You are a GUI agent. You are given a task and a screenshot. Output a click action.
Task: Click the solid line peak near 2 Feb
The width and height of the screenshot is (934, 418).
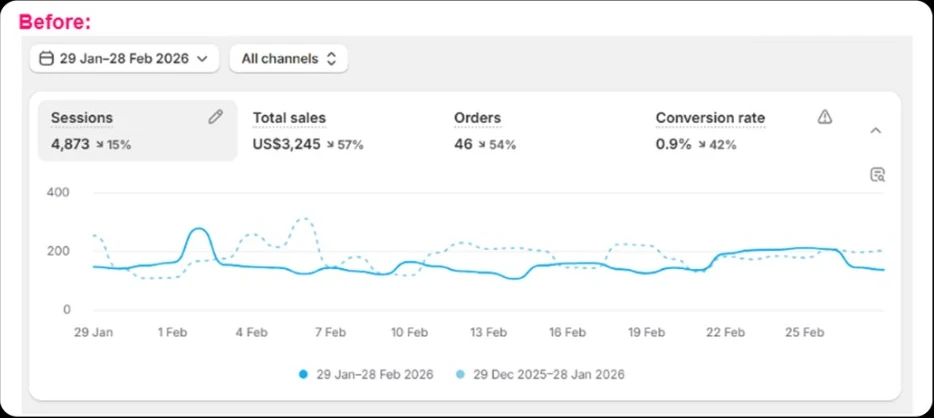(x=198, y=229)
